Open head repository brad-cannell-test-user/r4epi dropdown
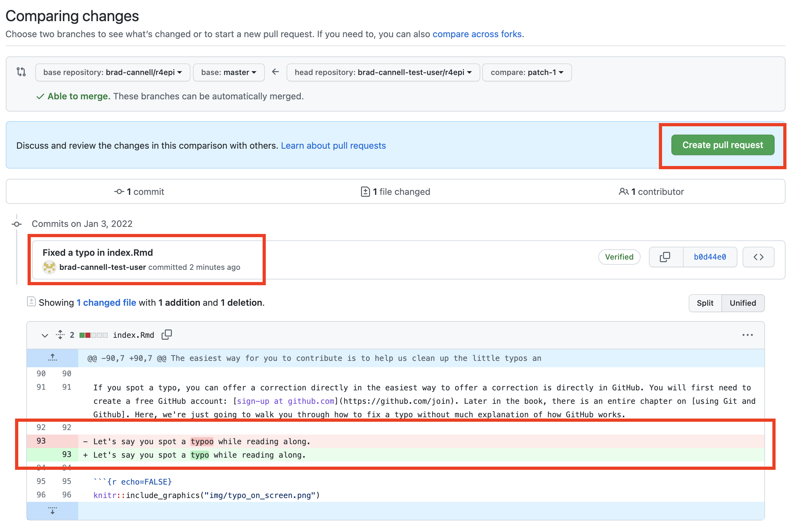790x532 pixels. (x=383, y=72)
